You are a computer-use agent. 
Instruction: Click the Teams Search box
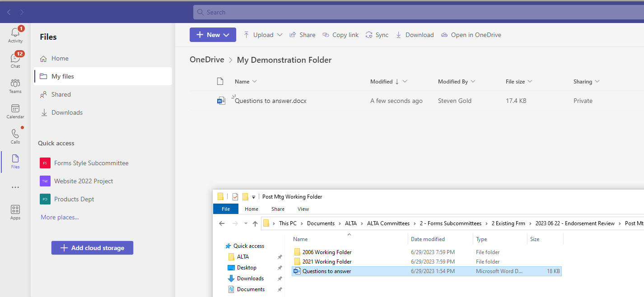pyautogui.click(x=418, y=12)
